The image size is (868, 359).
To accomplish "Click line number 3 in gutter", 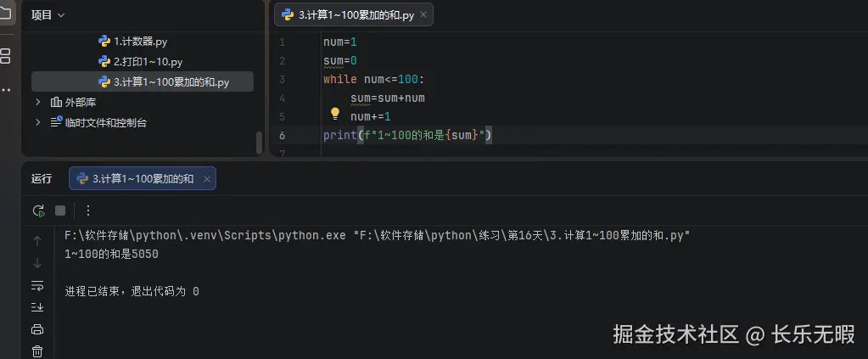I will tap(283, 79).
